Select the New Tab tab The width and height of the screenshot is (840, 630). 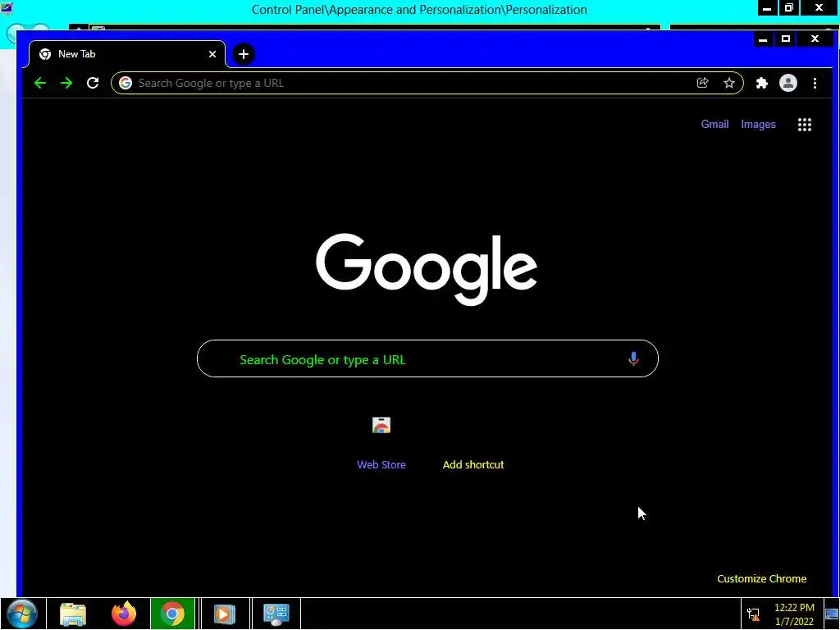[x=126, y=54]
